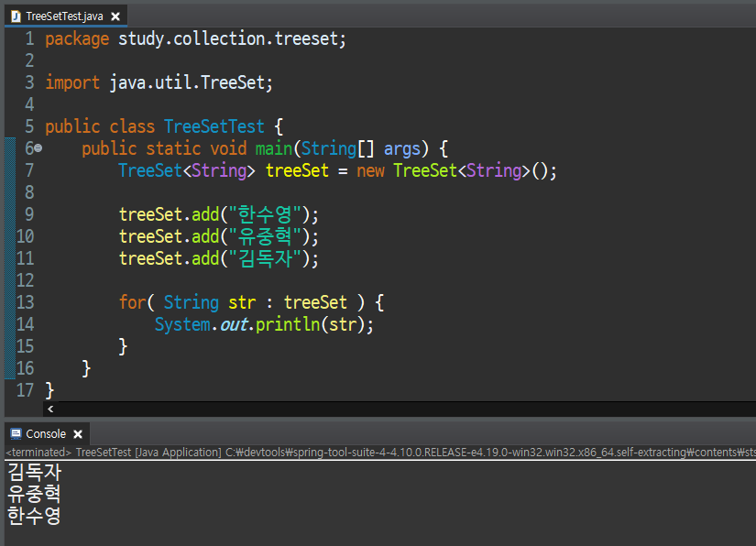Collapse the main method fold marker on line 6
This screenshot has height=546, width=756.
pyautogui.click(x=38, y=148)
